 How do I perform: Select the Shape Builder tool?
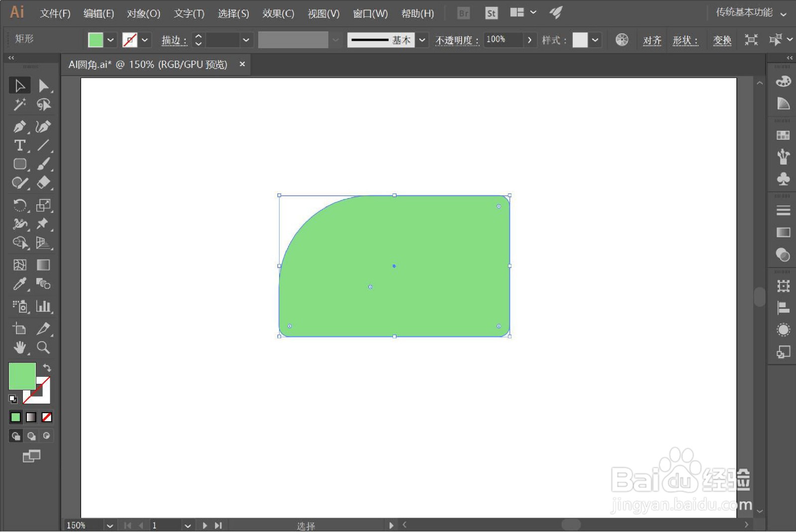pos(20,243)
